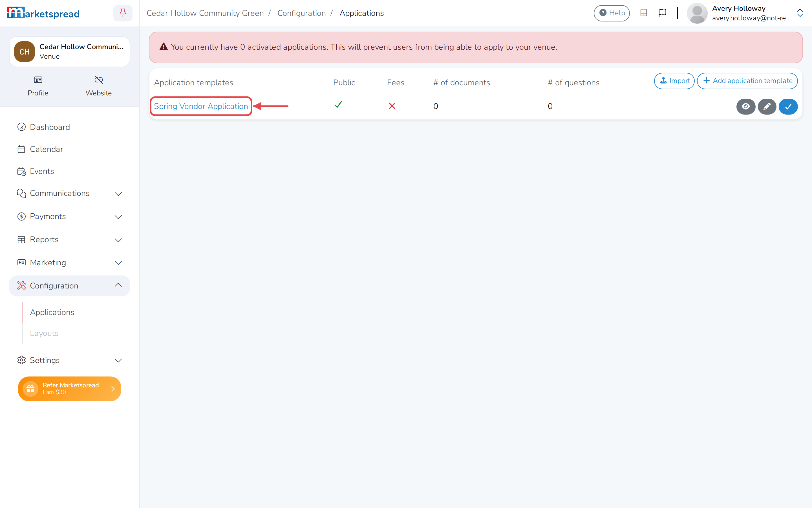The image size is (812, 508).
Task: Click the Marketing Ad icon
Action: point(21,262)
